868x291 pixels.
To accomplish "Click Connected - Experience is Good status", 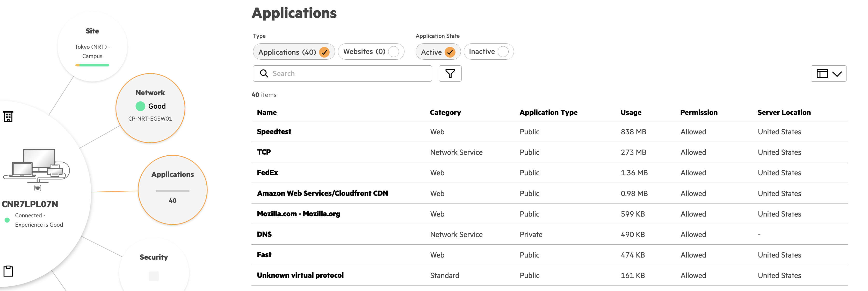I will point(39,220).
